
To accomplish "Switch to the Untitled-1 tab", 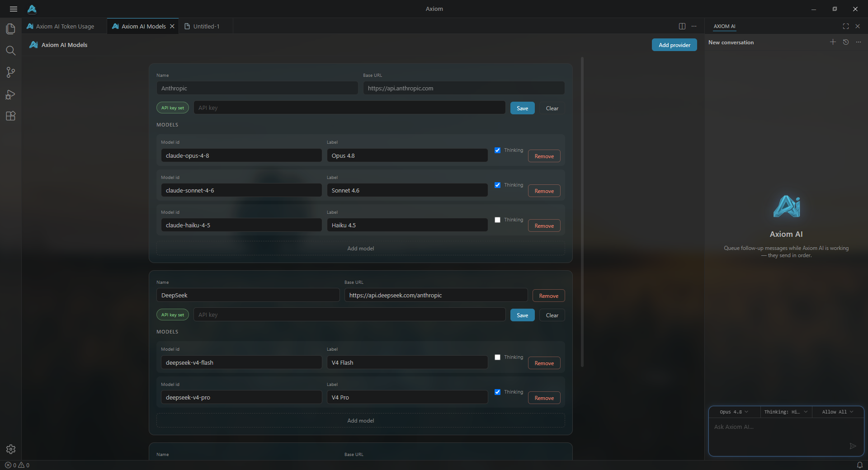I will point(206,26).
